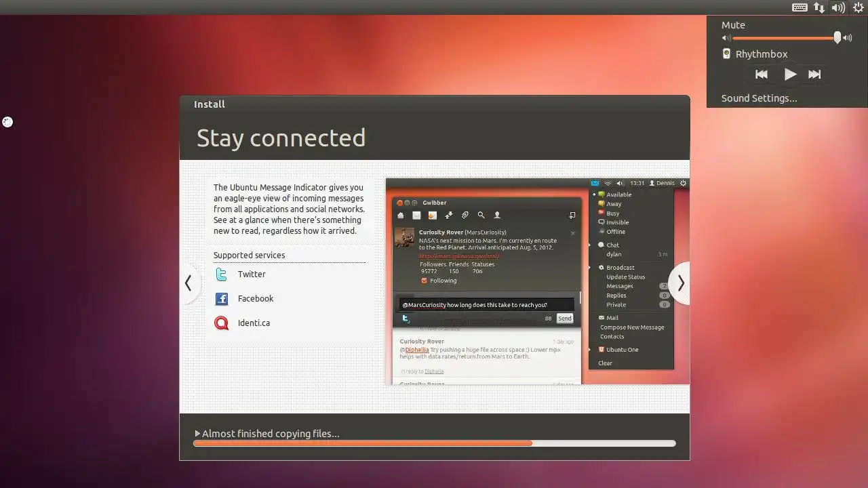The image size is (868, 488).
Task: Click the "Install" window title
Action: (x=210, y=104)
